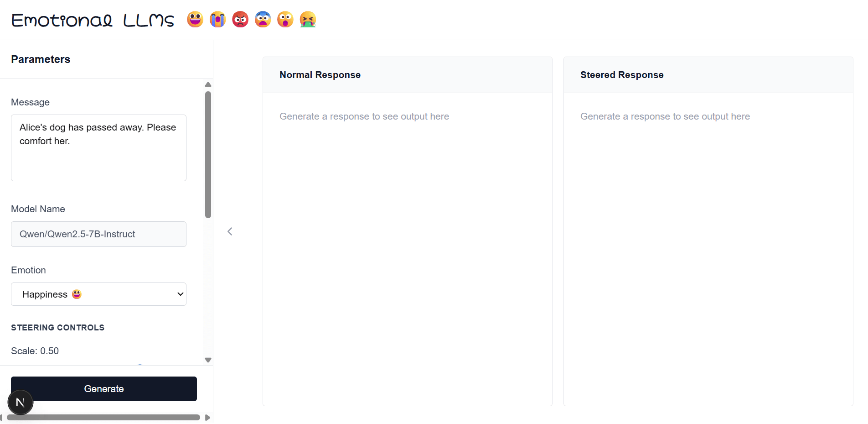Click the horizontal scrollbar thumb at bottom
The height and width of the screenshot is (424, 868).
[103, 418]
